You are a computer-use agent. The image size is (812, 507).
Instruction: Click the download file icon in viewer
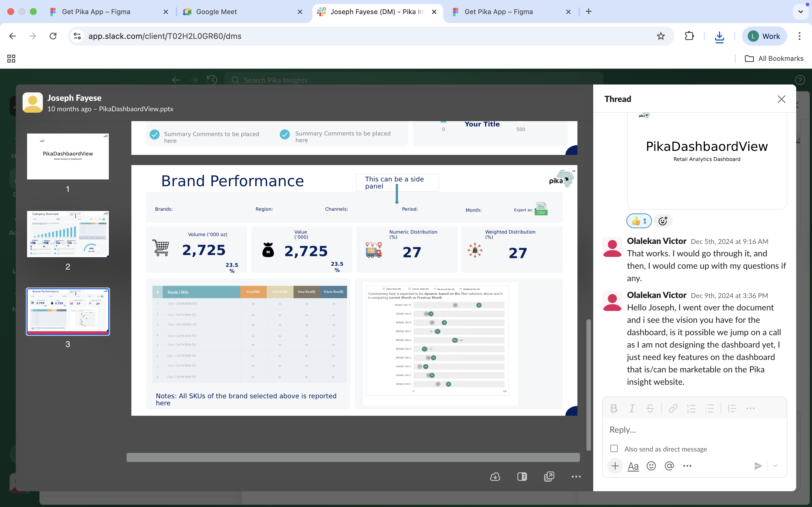(495, 477)
